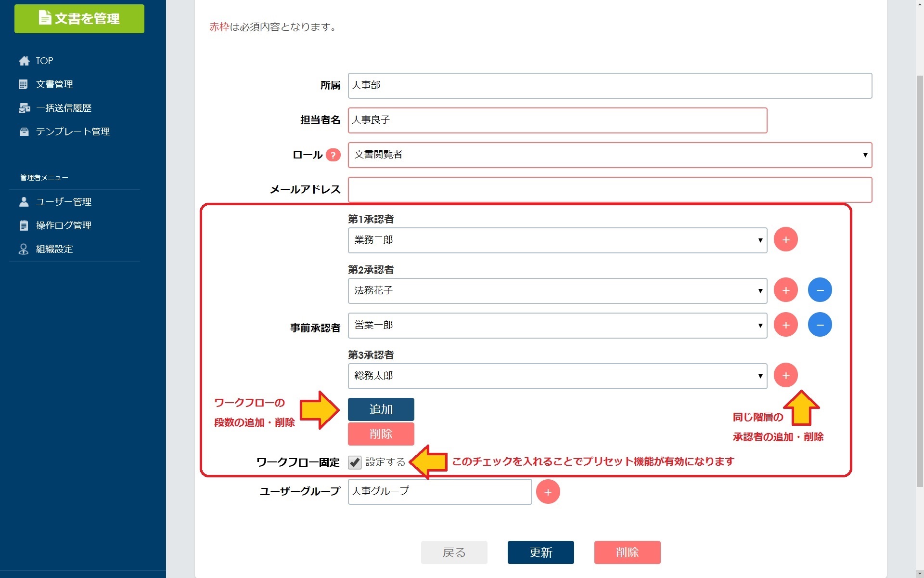Click the メールアドレス input field
This screenshot has height=578, width=924.
point(609,190)
